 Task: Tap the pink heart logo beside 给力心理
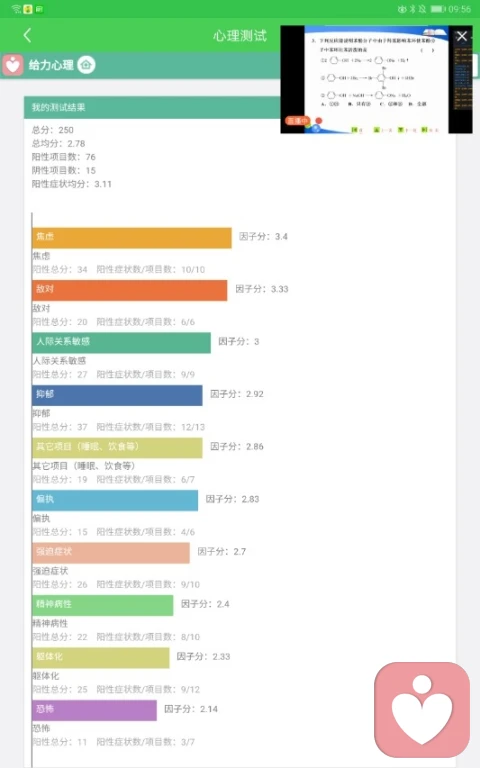(x=13, y=65)
